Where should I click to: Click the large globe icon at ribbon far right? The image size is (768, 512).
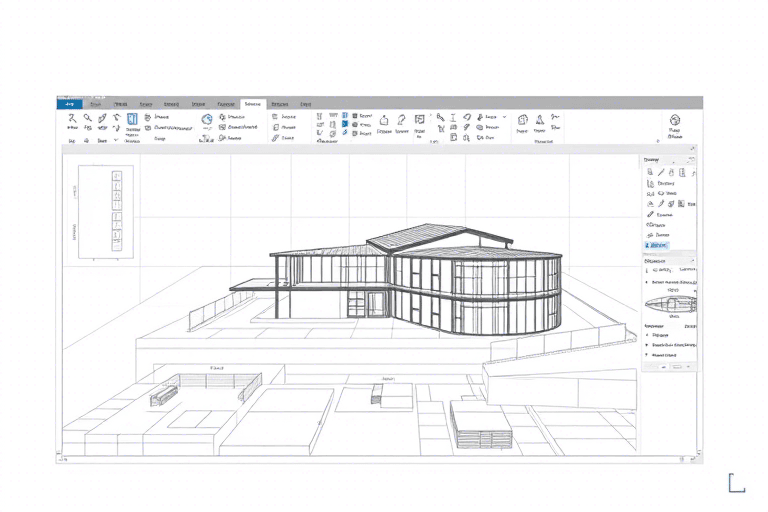674,119
